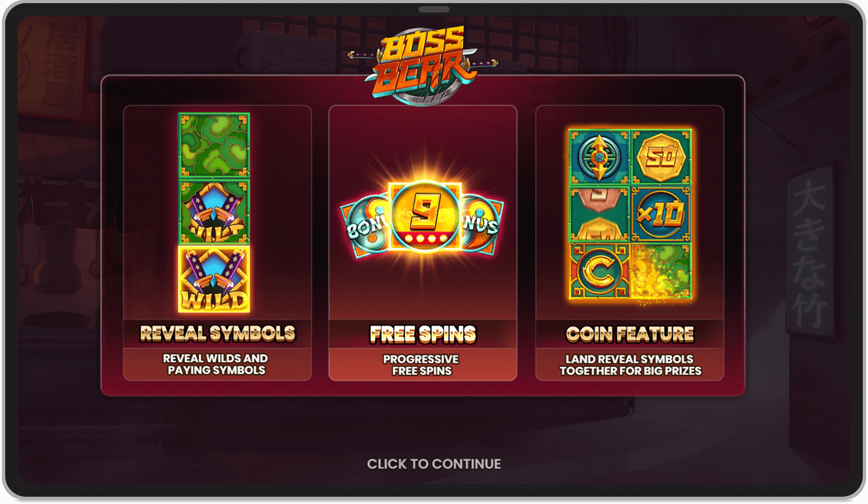The height and width of the screenshot is (504, 868).
Task: Click the blue x10 multiplier symbol
Action: pyautogui.click(x=661, y=213)
